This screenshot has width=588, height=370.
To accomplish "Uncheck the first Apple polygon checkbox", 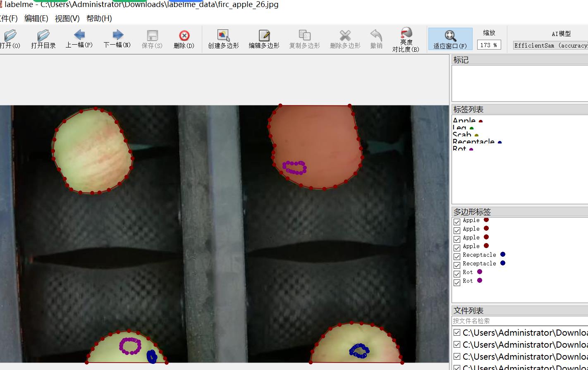I will coord(457,222).
